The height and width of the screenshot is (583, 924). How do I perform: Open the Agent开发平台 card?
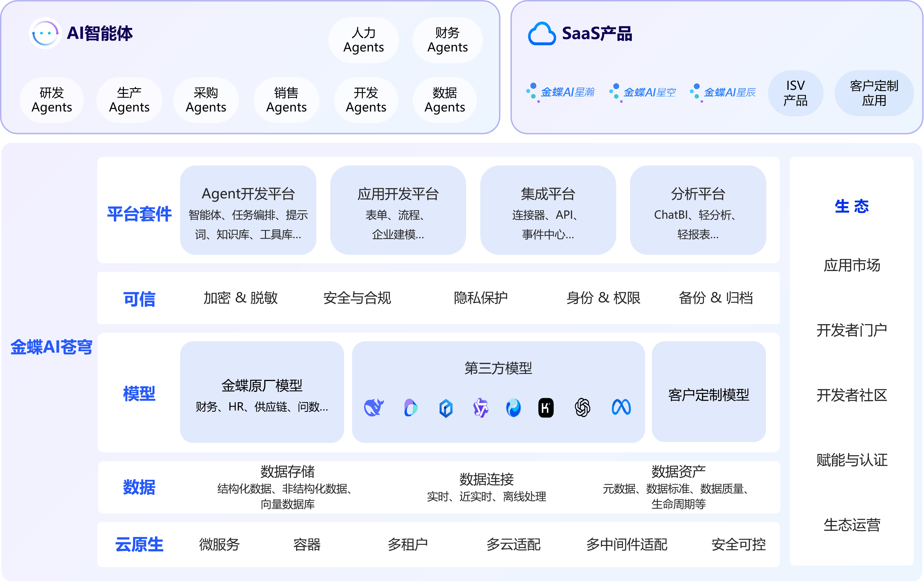(x=248, y=210)
